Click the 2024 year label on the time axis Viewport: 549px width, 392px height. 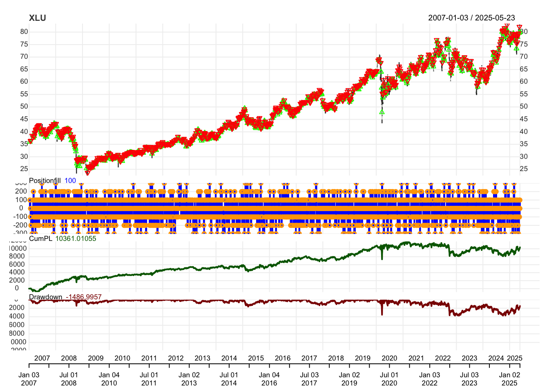[496, 358]
